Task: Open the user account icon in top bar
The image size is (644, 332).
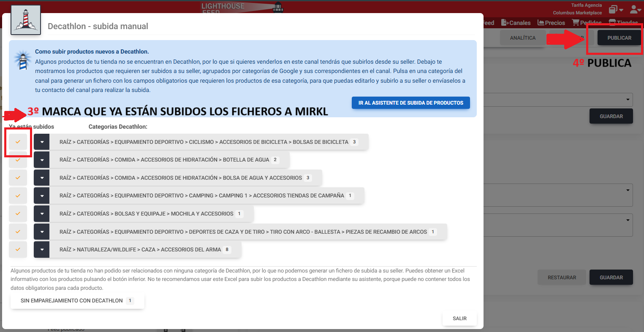Action: [x=635, y=9]
